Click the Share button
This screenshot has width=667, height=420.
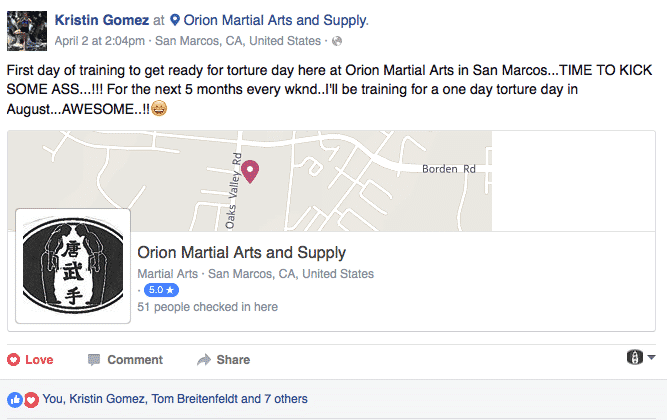point(223,360)
